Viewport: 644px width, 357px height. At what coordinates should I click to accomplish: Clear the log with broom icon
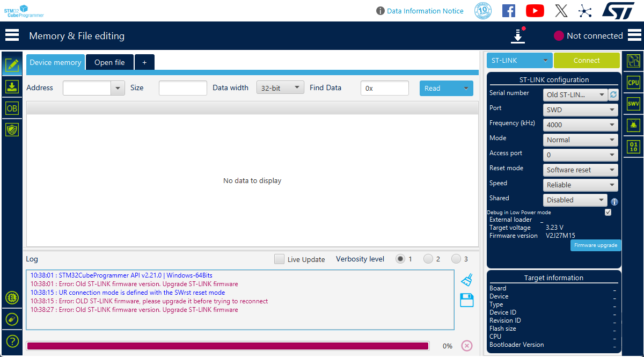coord(467,280)
